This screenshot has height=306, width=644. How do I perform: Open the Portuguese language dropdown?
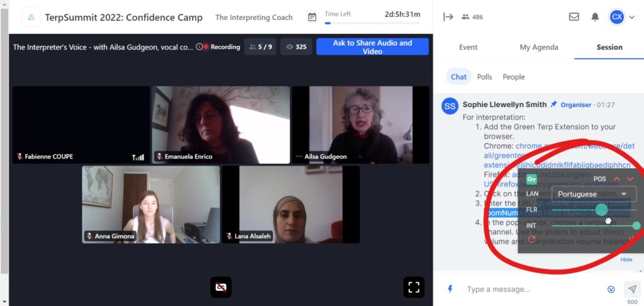tap(594, 194)
